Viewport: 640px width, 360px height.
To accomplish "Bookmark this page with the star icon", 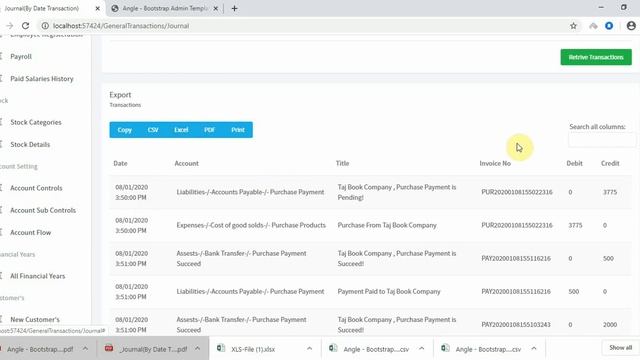I will (573, 26).
